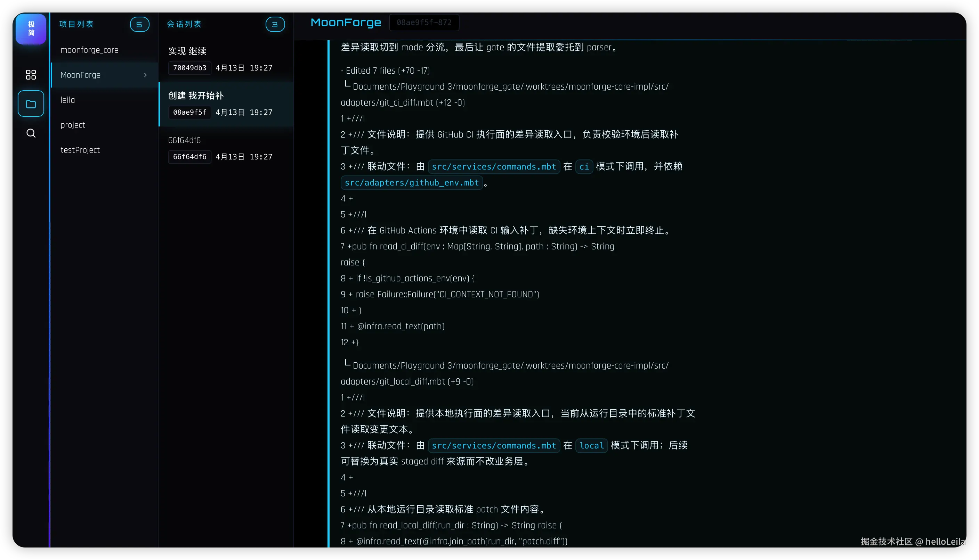Click the 70049db3 session ID badge
979x560 pixels.
tap(190, 68)
